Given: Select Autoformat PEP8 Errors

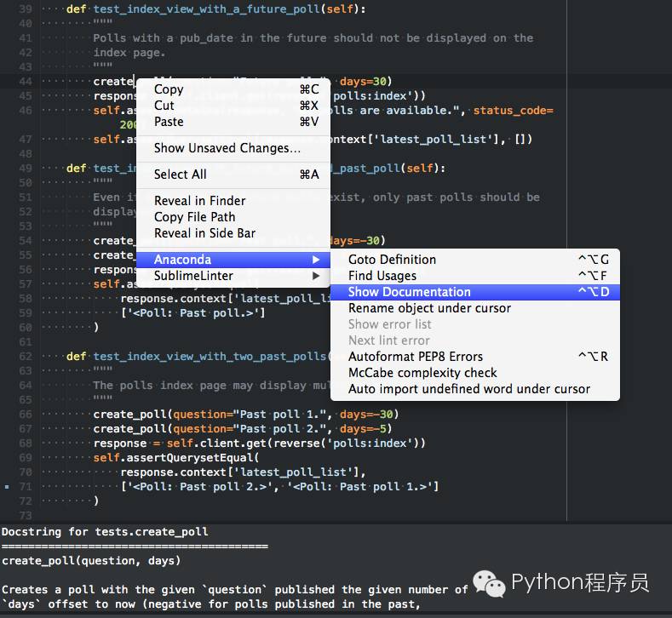Looking at the screenshot, I should pos(475,357).
